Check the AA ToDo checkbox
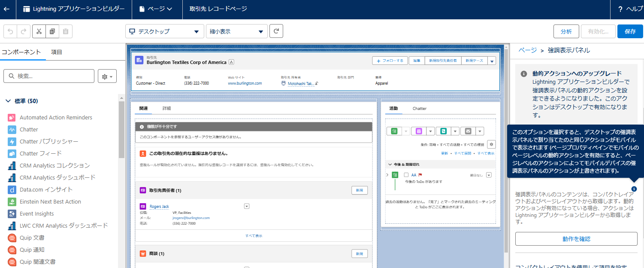644x268 pixels. (x=406, y=175)
